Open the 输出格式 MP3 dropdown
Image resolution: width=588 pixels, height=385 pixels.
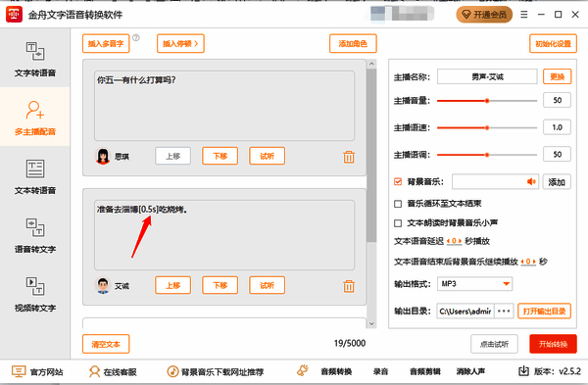click(474, 284)
